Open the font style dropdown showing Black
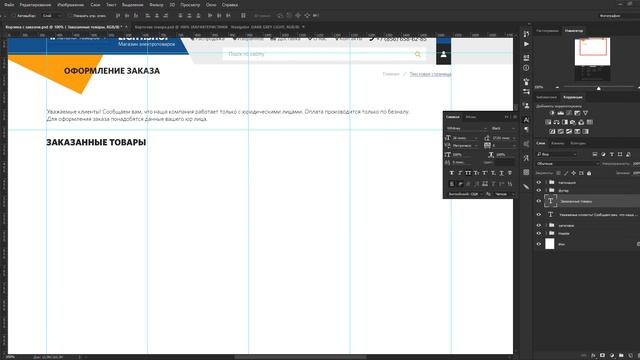The height and width of the screenshot is (360, 640). [x=503, y=128]
